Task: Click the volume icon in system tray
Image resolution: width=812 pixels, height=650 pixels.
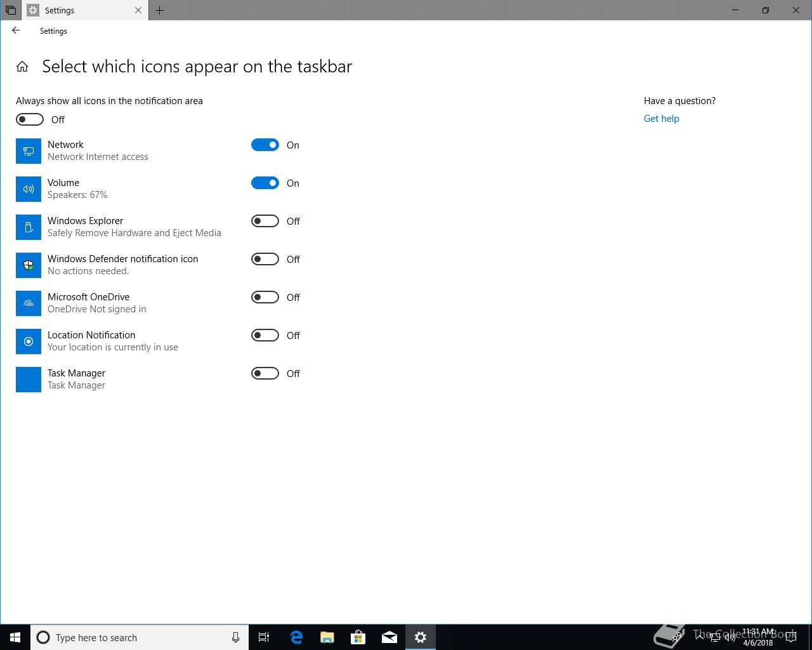Action: 730,637
